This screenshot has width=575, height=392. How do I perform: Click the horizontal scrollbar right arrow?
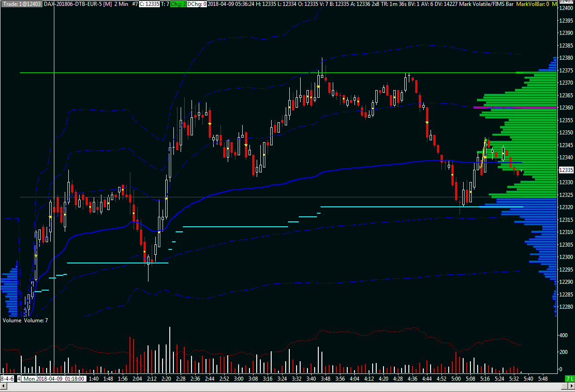[x=572, y=386]
